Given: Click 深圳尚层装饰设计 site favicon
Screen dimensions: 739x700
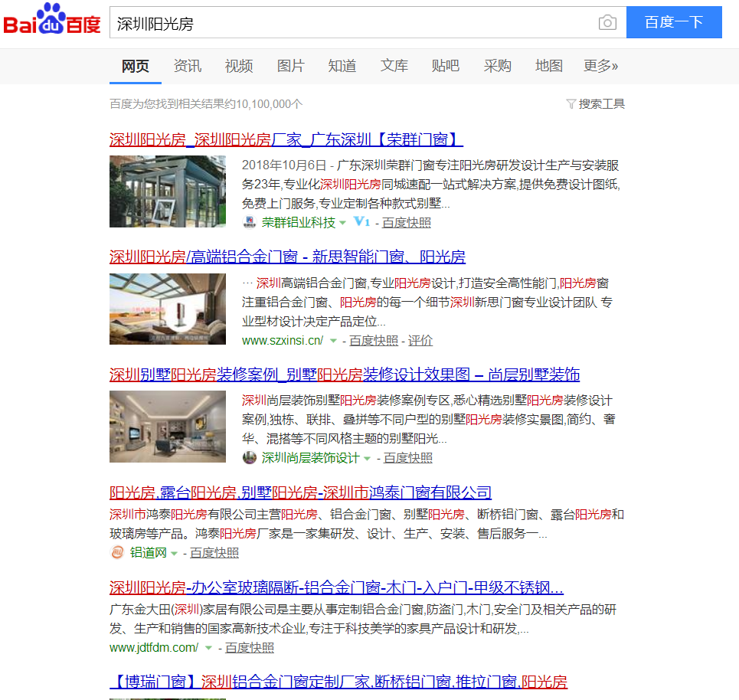Looking at the screenshot, I should (x=250, y=457).
